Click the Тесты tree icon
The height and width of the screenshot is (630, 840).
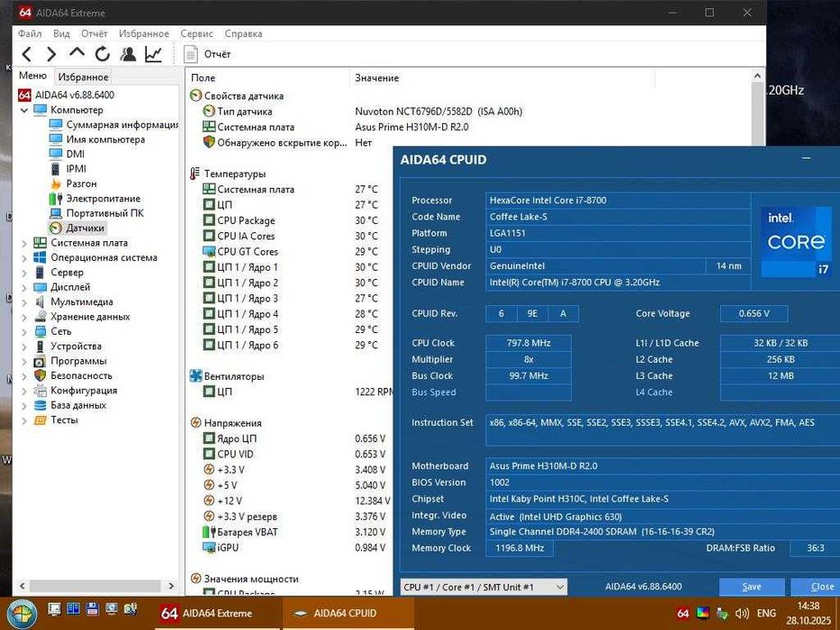coord(41,419)
